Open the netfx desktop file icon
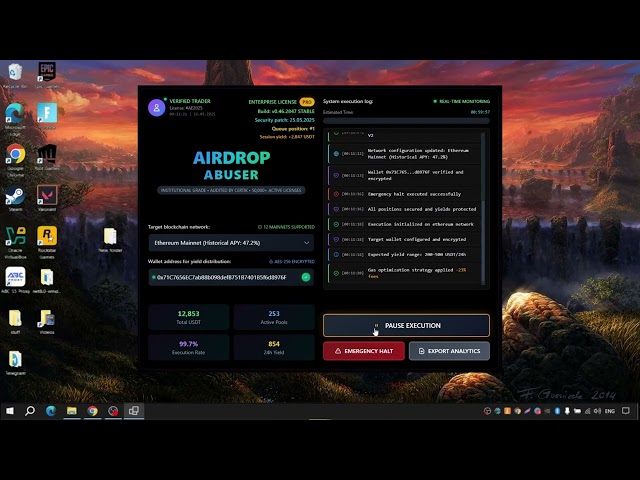This screenshot has width=640, height=480. click(47, 280)
